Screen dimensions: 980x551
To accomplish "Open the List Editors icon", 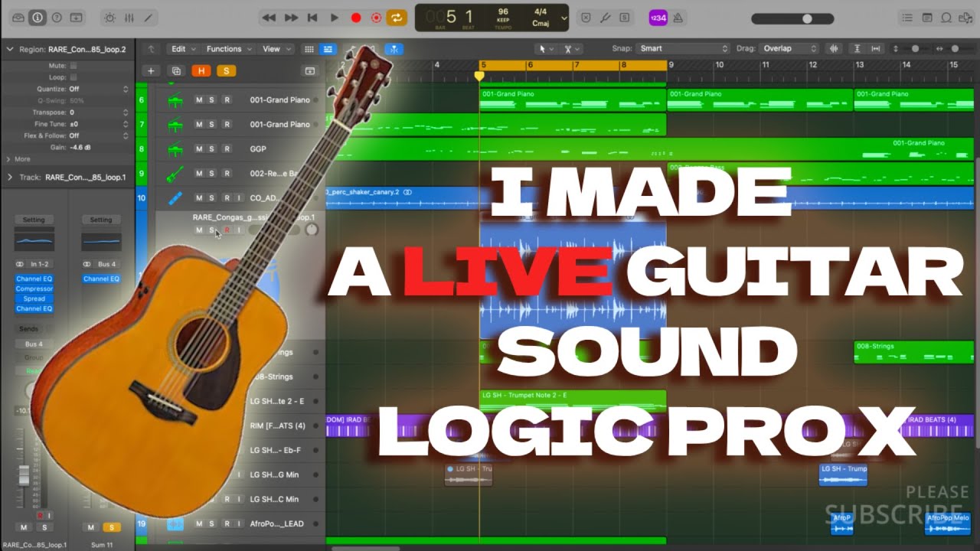I will click(907, 17).
